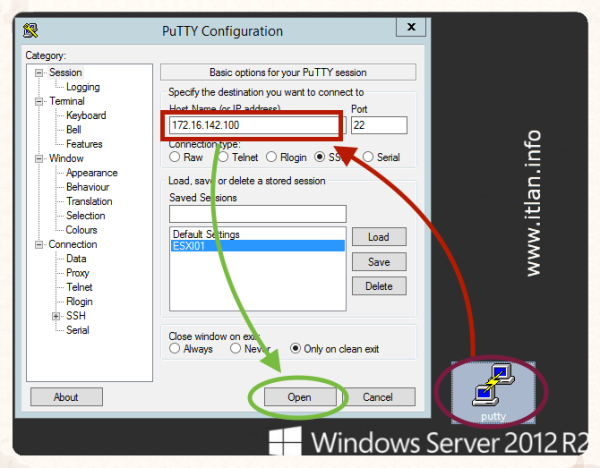Collapse the Session tree node
This screenshot has width=600, height=468.
click(x=39, y=73)
